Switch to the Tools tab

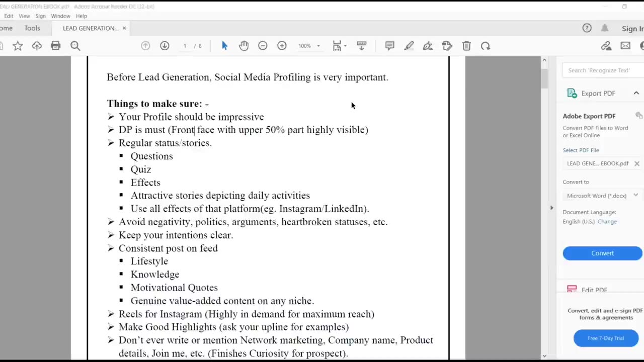pyautogui.click(x=32, y=28)
